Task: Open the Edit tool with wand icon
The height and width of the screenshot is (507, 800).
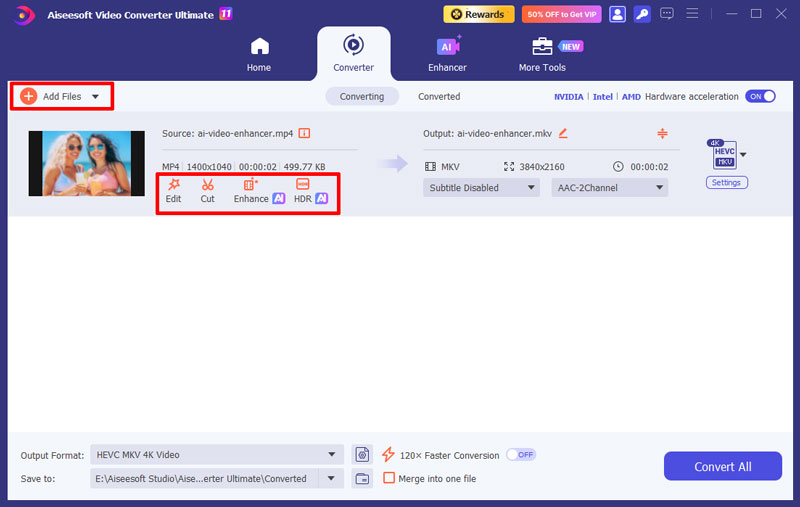Action: click(173, 190)
